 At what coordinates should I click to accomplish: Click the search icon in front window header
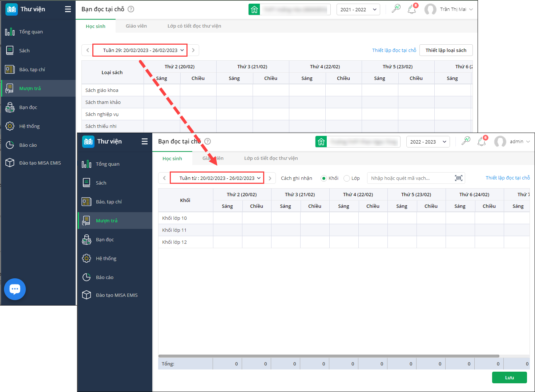click(466, 141)
